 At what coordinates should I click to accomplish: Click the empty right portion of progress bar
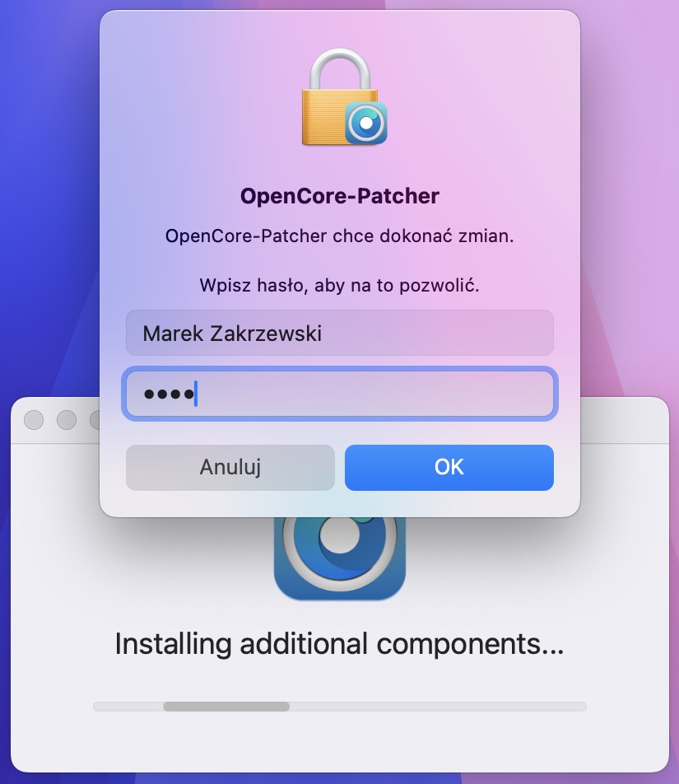point(438,707)
